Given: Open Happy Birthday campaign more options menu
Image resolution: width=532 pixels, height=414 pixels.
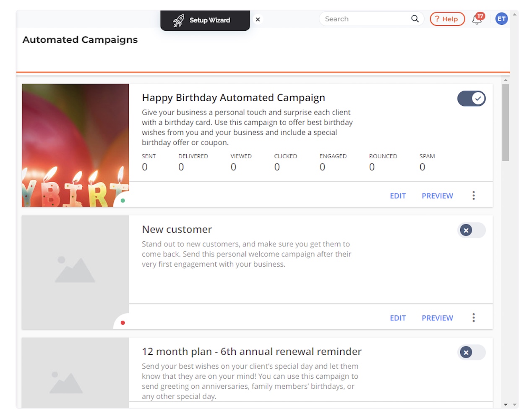Looking at the screenshot, I should 474,196.
